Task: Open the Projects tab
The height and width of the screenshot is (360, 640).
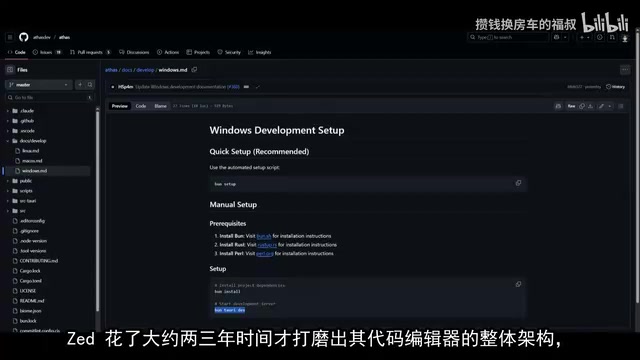Action: [198, 52]
